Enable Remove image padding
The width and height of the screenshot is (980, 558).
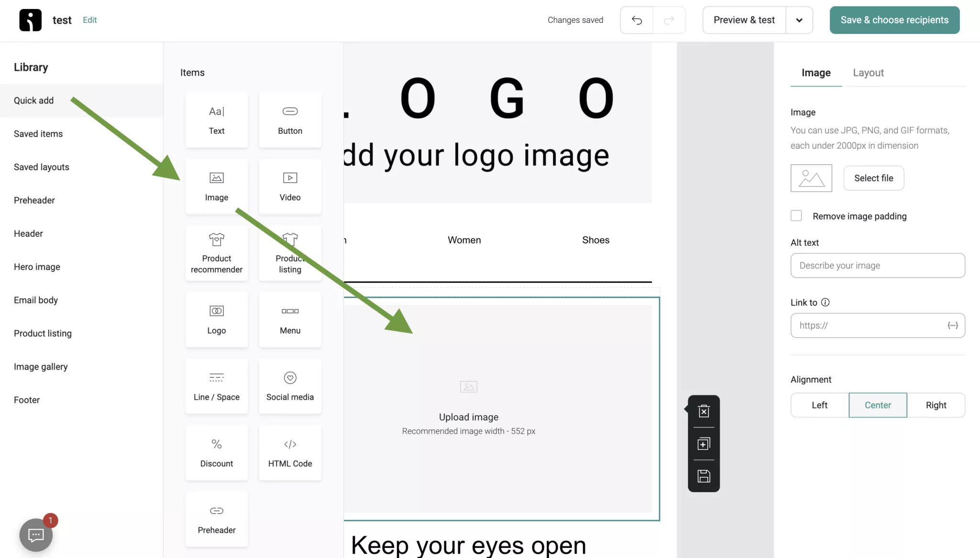tap(796, 216)
